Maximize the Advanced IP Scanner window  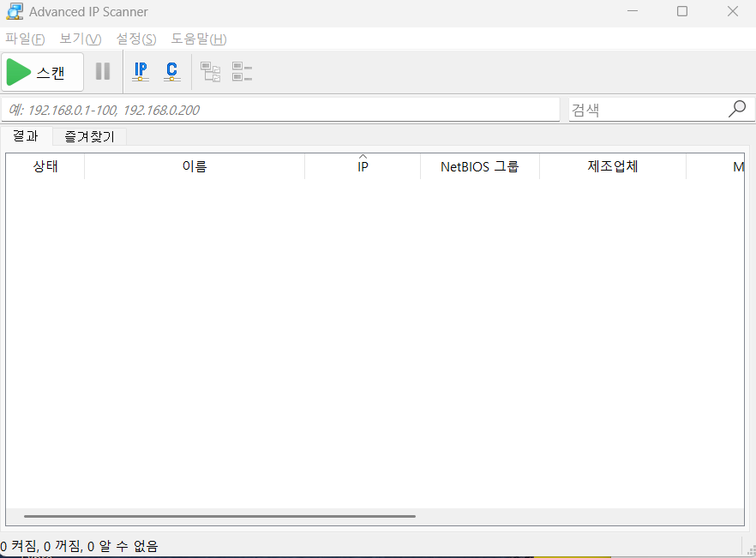tap(682, 11)
